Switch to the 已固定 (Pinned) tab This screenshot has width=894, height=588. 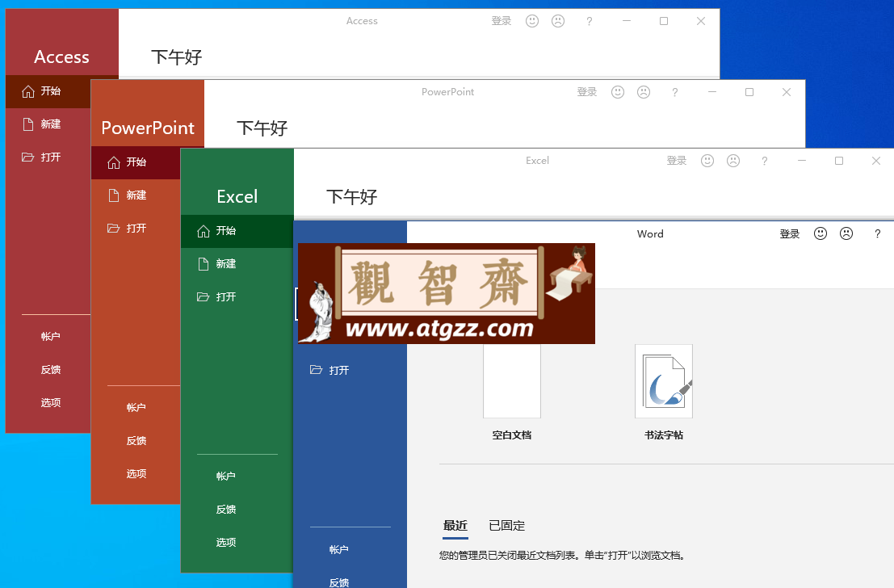click(507, 526)
